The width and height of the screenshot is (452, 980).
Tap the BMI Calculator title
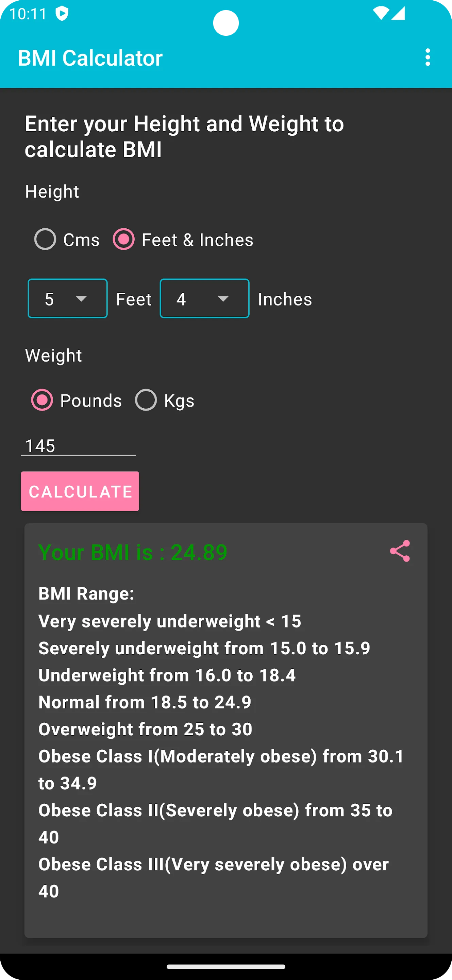90,58
